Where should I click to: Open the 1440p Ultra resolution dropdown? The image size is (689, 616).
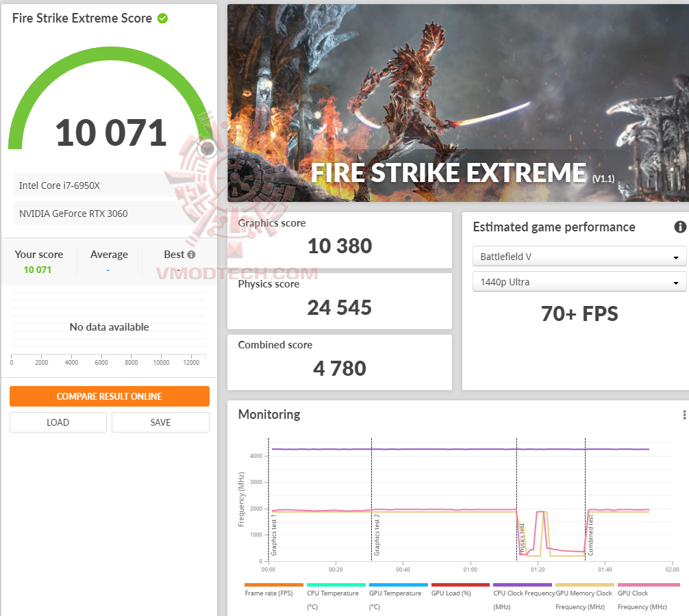(579, 281)
